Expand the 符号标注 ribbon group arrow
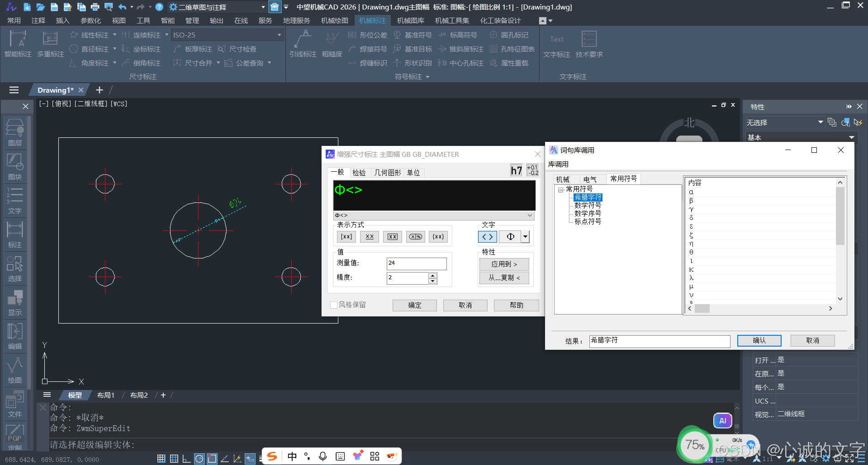 427,77
